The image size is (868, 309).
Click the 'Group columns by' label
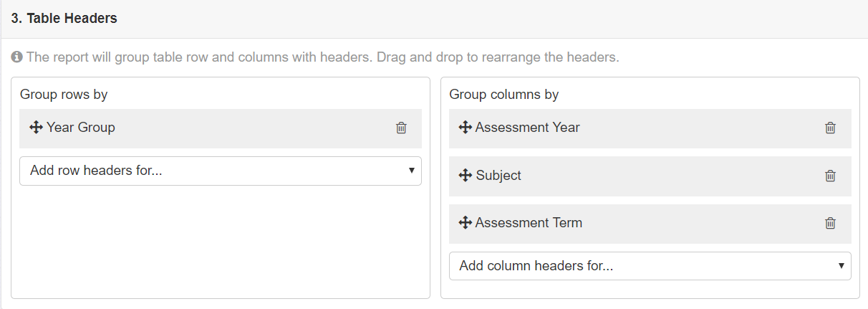pos(504,94)
